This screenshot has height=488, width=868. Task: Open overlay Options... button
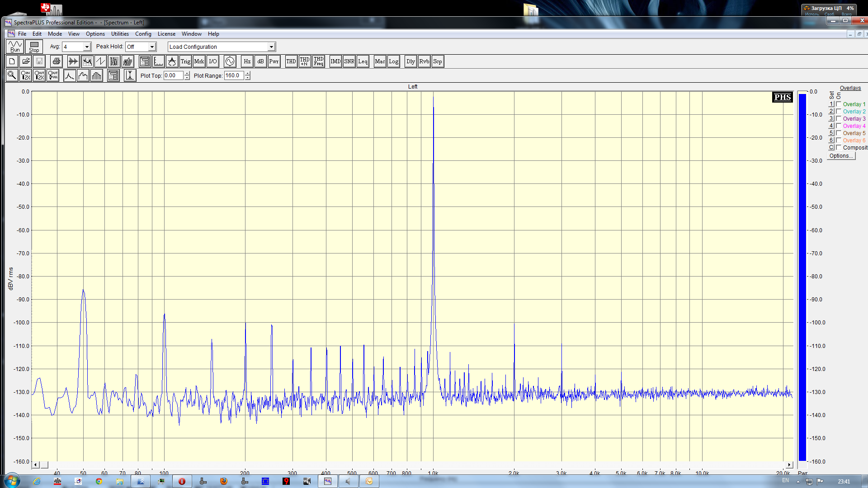841,156
